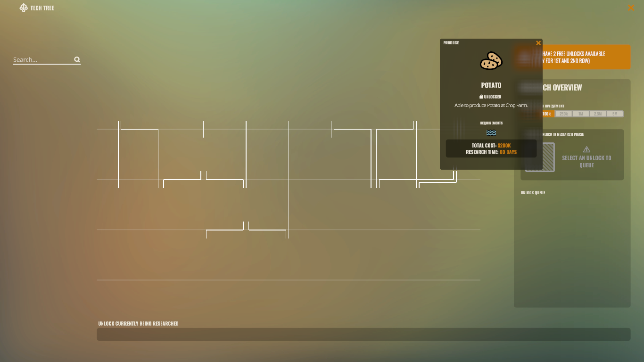Click the free unlocks available banner
The height and width of the screenshot is (362, 644).
coord(586,57)
